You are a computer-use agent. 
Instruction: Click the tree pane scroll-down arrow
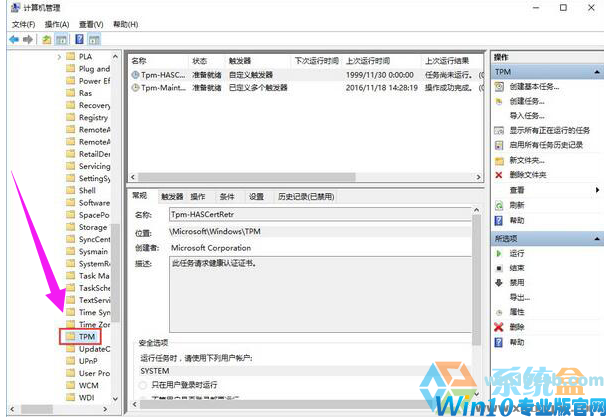[115, 399]
